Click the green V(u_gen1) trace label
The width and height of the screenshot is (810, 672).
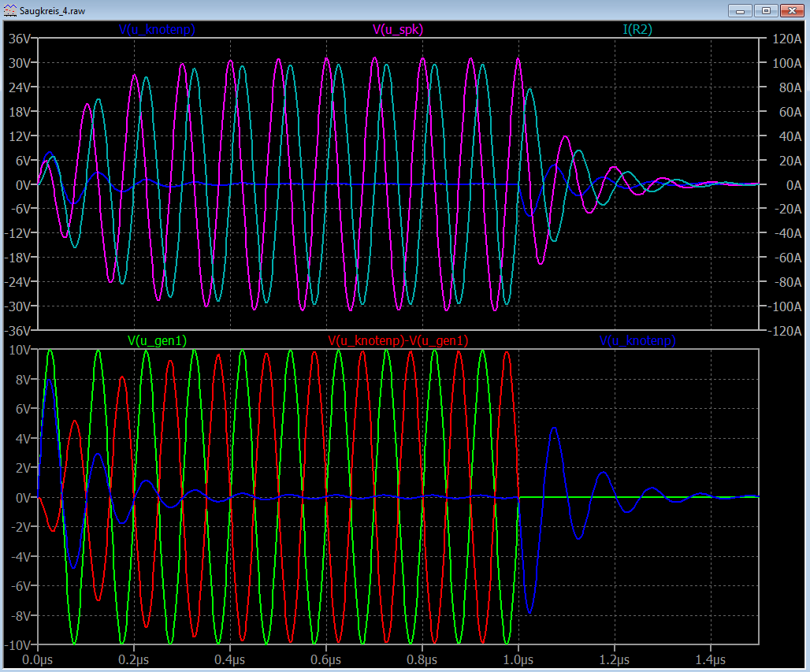(157, 340)
